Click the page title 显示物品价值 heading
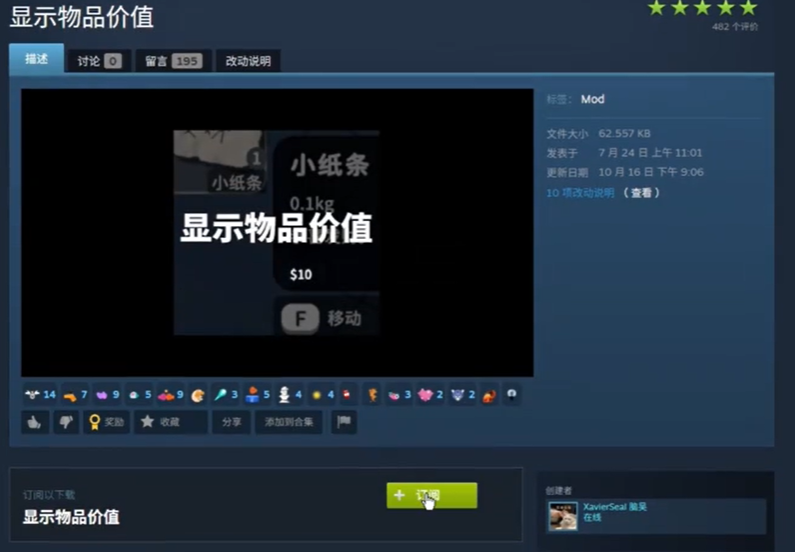Screen dimensions: 795x552 (82, 17)
